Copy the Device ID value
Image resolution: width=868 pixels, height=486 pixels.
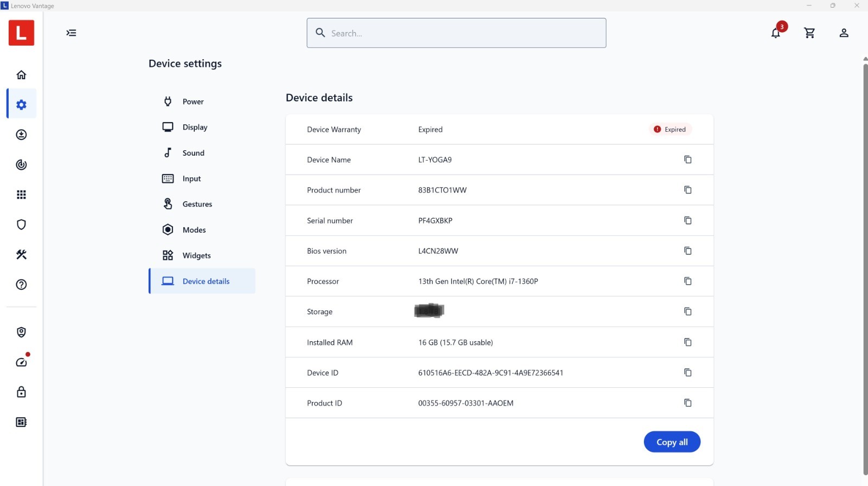(688, 372)
